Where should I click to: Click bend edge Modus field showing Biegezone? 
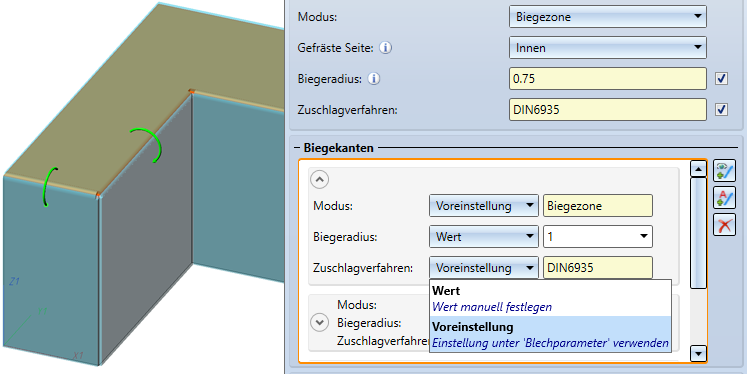pyautogui.click(x=597, y=206)
